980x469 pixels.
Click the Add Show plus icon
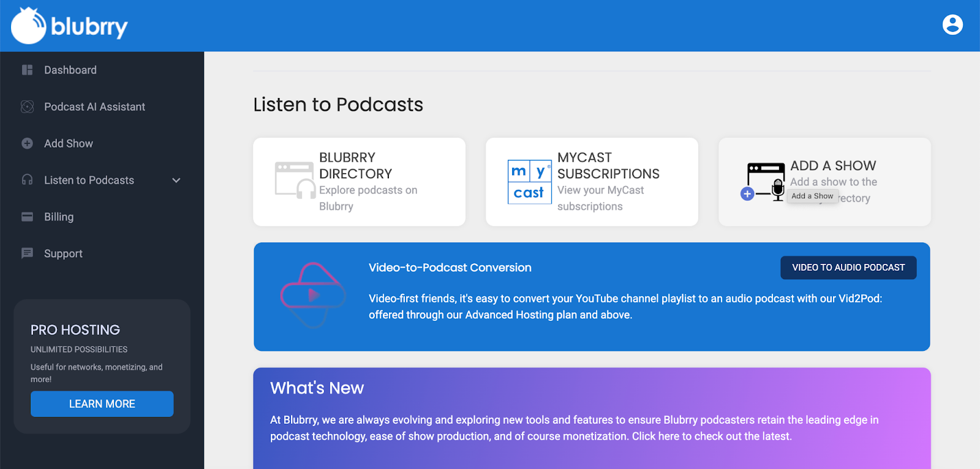[27, 143]
